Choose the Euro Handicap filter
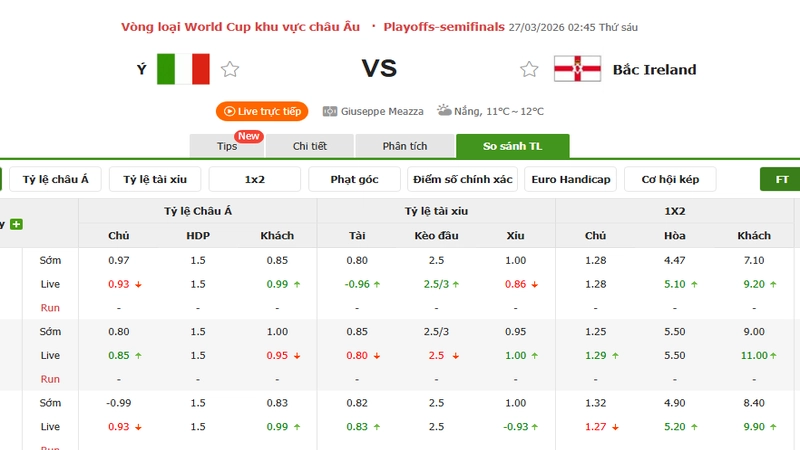800x450 pixels. (x=571, y=179)
